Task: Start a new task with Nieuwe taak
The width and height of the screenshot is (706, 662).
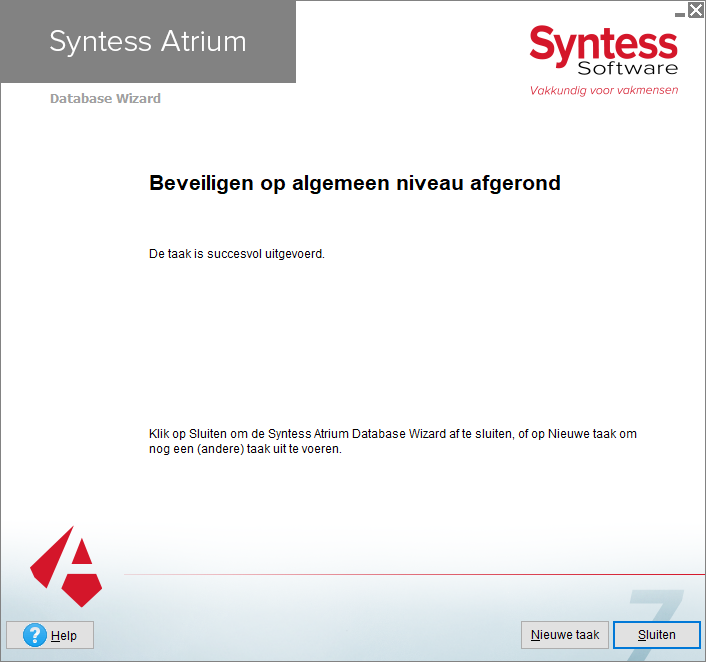Action: pos(565,635)
